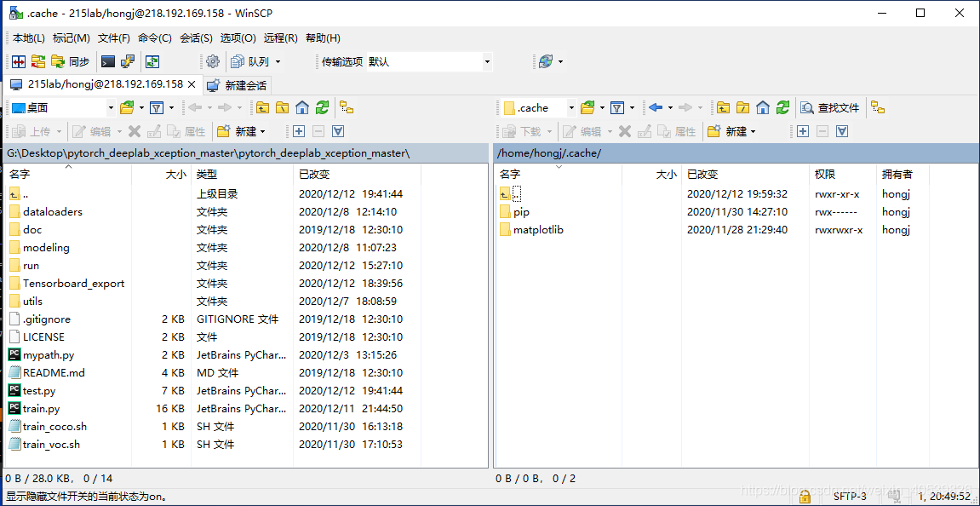Refresh the remote panel directory
Image resolution: width=980 pixels, height=506 pixels.
tap(782, 107)
